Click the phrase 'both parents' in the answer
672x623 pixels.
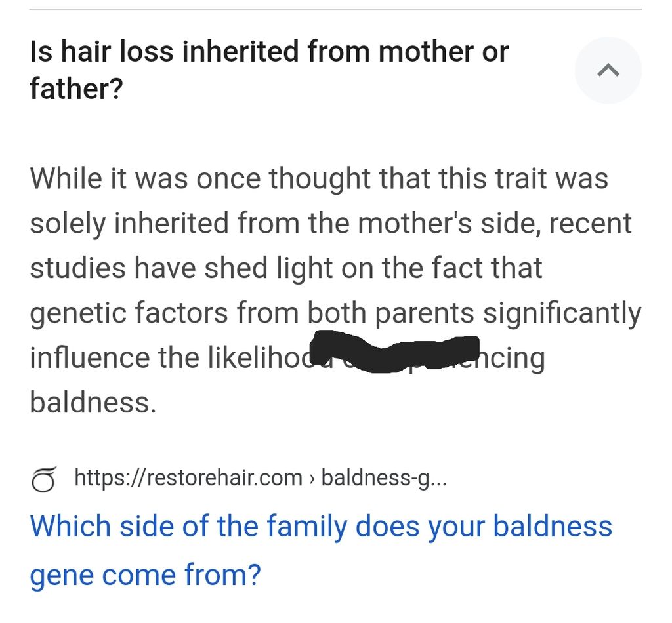click(390, 313)
